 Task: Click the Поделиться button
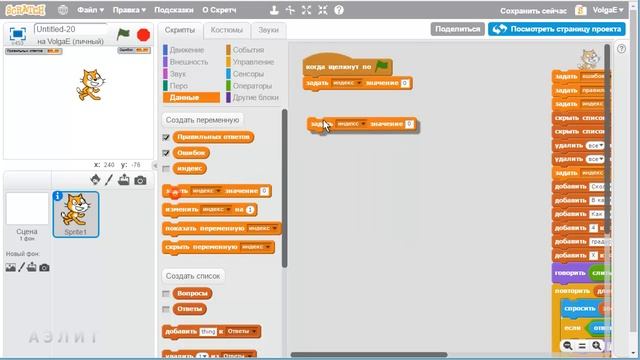pyautogui.click(x=458, y=29)
